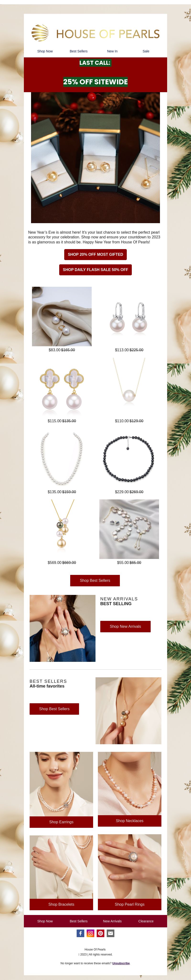Open the Facebook social icon
This screenshot has width=191, height=980.
[80, 933]
